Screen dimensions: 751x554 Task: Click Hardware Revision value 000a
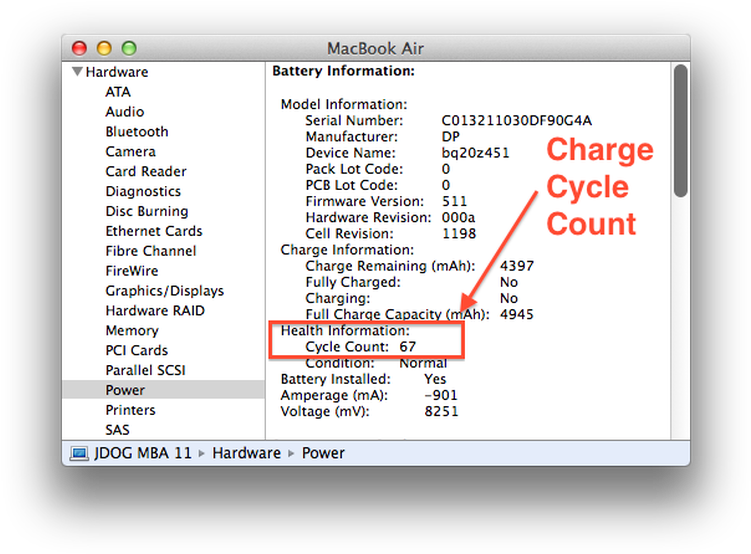pos(458,217)
